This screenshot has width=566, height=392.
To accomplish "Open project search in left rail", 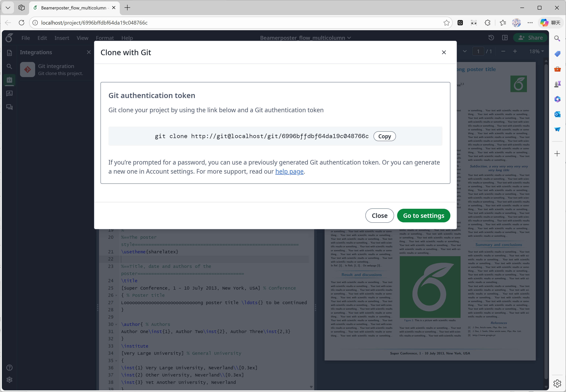I will pyautogui.click(x=9, y=66).
